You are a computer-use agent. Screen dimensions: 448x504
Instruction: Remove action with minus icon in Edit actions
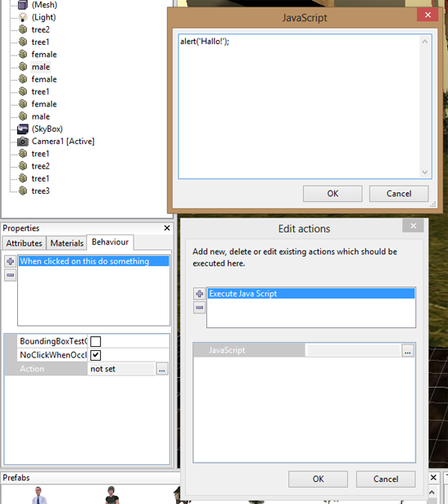[200, 308]
